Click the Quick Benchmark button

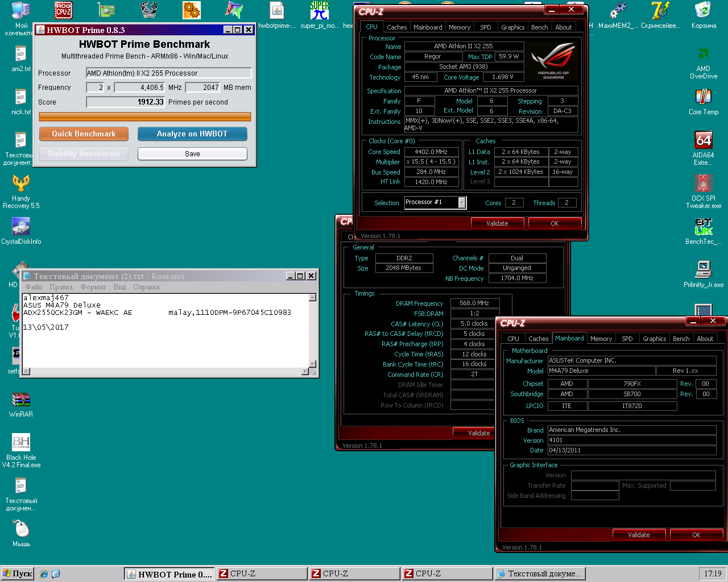point(84,134)
